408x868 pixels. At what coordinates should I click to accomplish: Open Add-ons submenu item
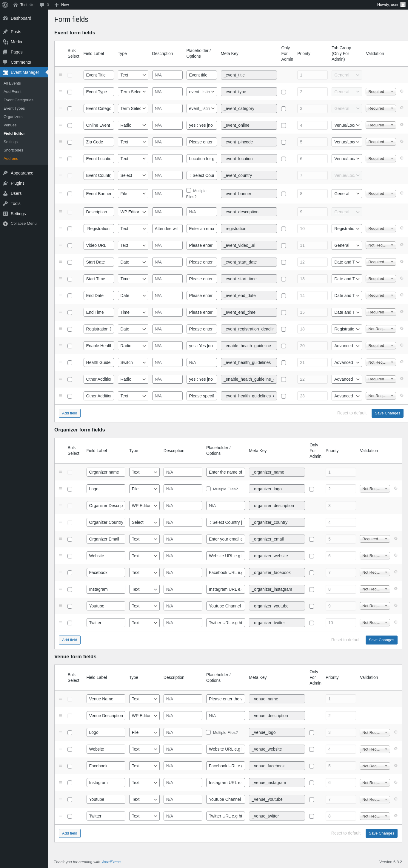[x=11, y=158]
